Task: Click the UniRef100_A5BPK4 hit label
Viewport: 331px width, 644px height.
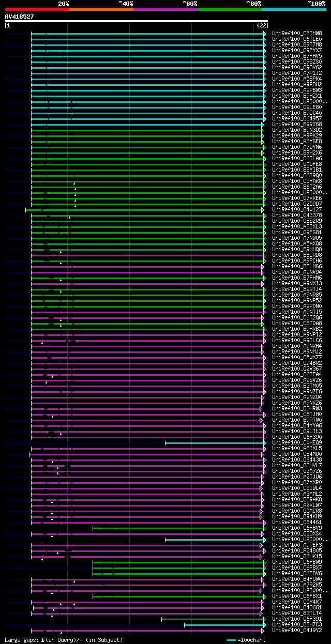Action: click(x=297, y=79)
